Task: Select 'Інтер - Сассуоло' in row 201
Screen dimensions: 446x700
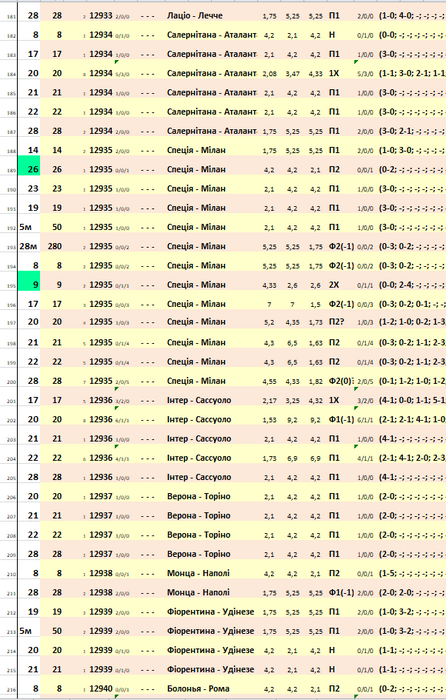Action: 199,400
